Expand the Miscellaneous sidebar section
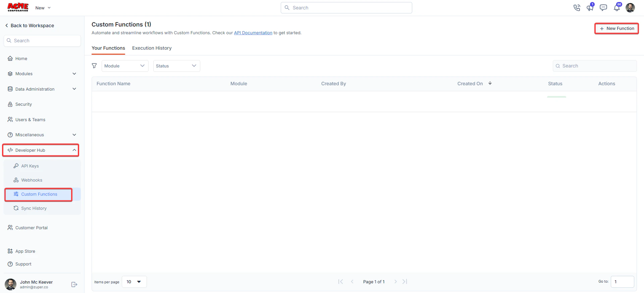Image resolution: width=644 pixels, height=293 pixels. (x=74, y=135)
